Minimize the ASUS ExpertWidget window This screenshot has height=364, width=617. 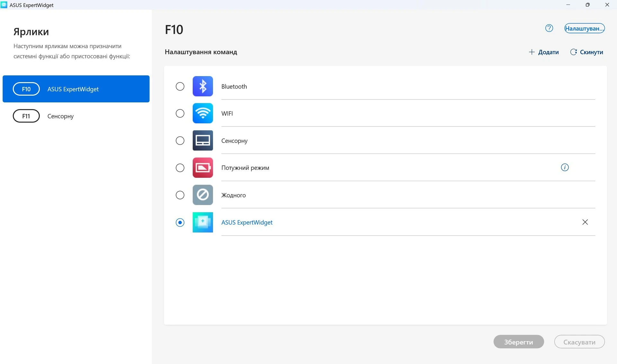[x=568, y=5]
